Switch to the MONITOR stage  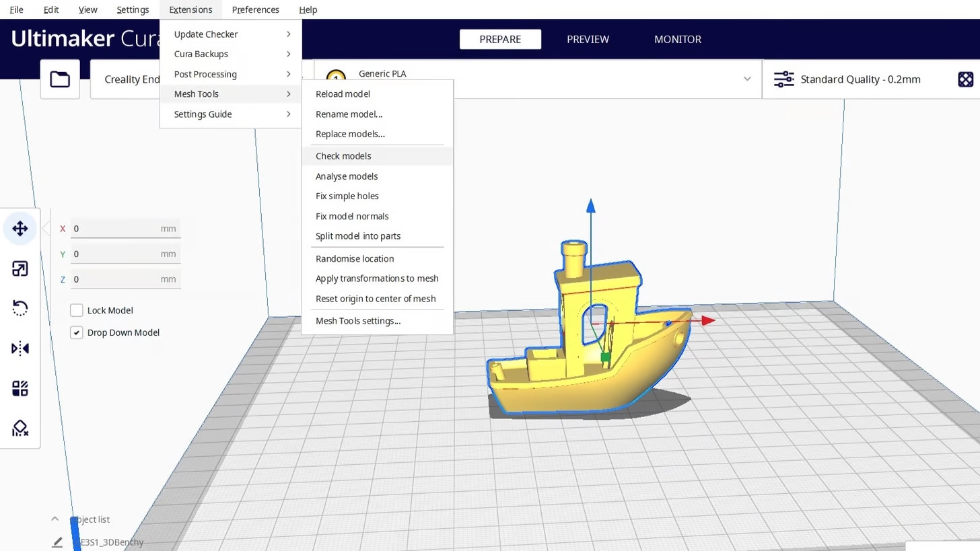click(x=677, y=39)
